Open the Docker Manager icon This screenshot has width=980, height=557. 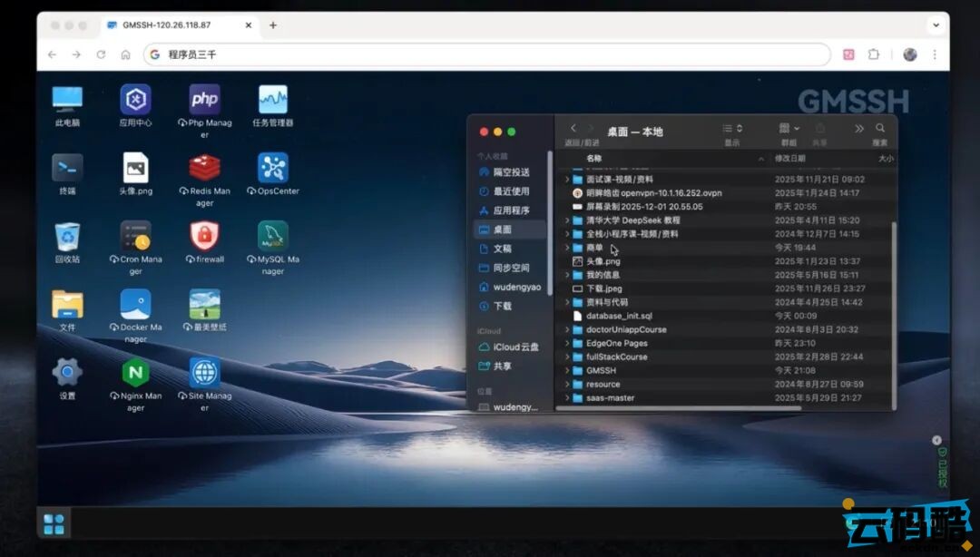pyautogui.click(x=135, y=306)
